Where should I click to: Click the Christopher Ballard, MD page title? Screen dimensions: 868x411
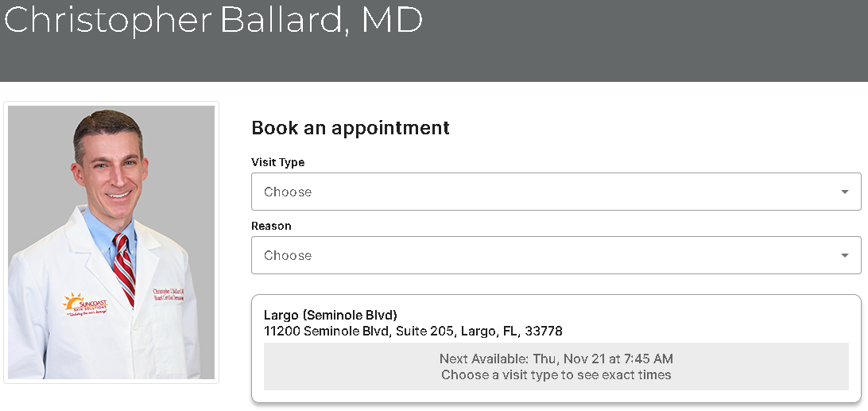[212, 20]
